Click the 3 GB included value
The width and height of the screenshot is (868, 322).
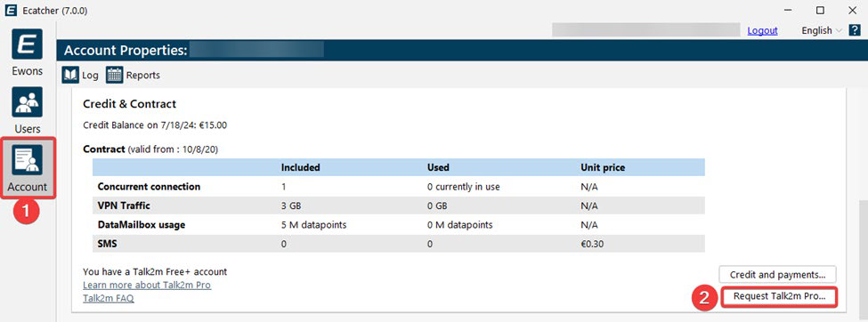291,205
